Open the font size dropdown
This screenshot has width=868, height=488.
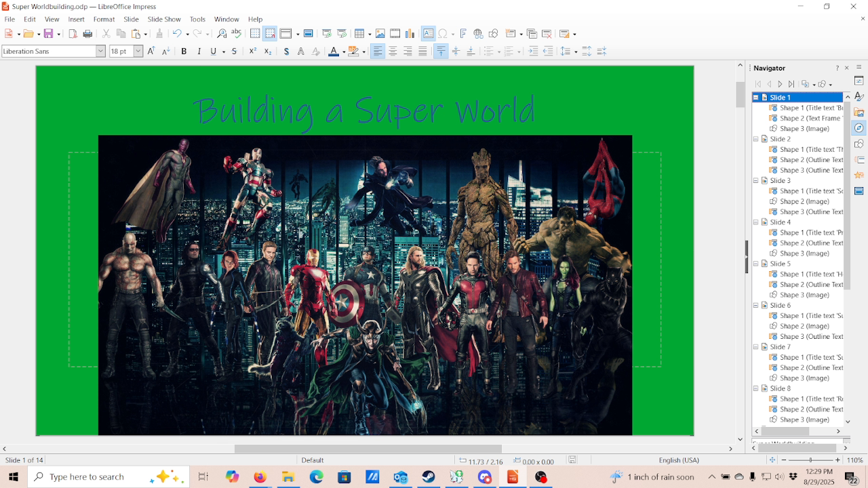pos(138,51)
